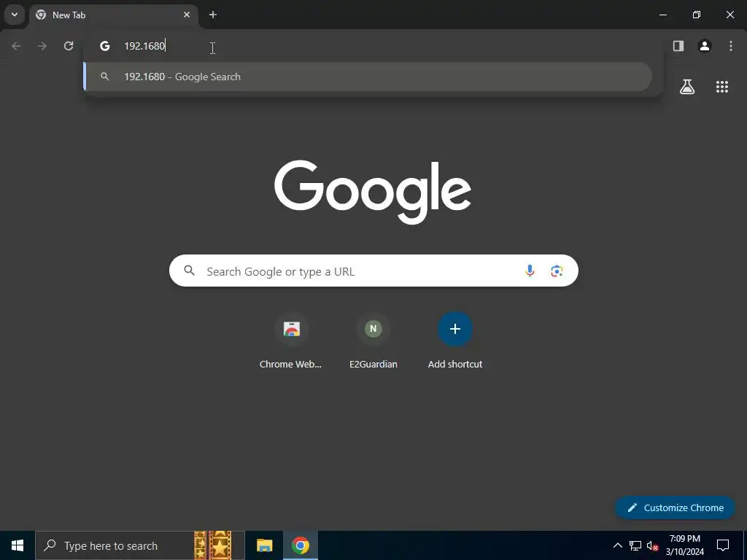This screenshot has height=560, width=747.
Task: Open Chrome's three-dot menu
Action: [x=731, y=46]
